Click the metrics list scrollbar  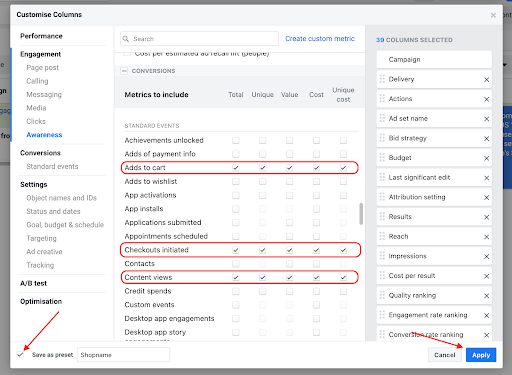(x=361, y=214)
